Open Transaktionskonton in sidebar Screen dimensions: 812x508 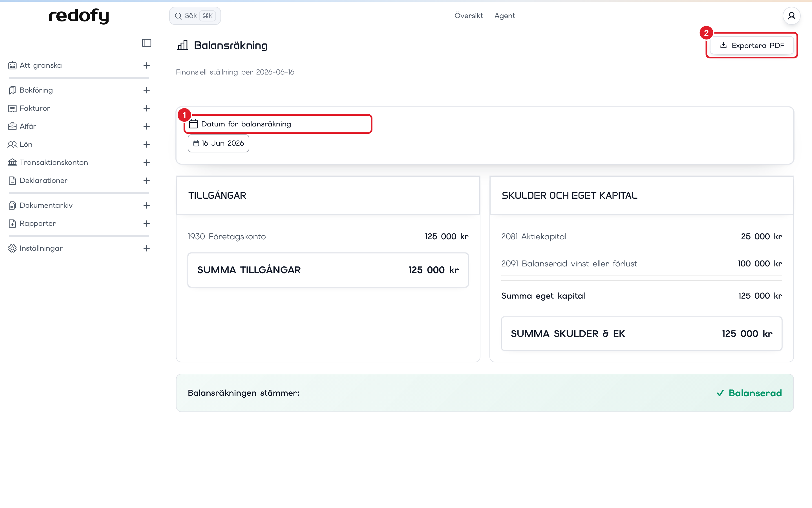pyautogui.click(x=54, y=162)
